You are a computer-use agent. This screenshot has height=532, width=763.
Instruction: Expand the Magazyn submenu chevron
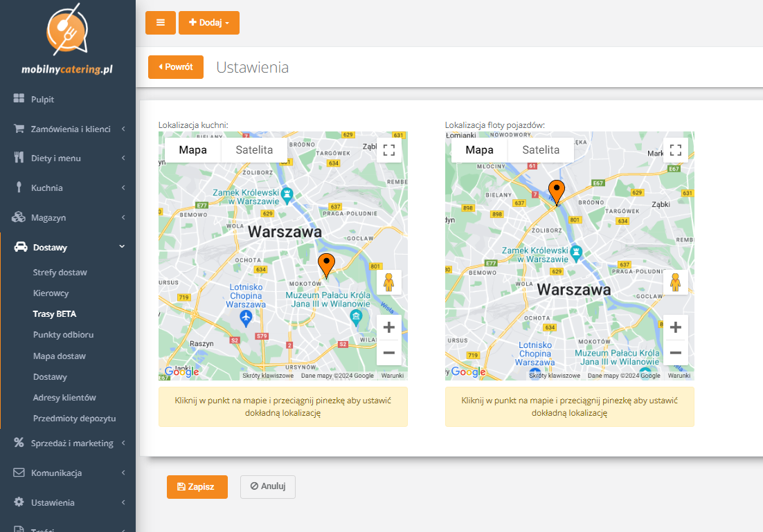124,217
